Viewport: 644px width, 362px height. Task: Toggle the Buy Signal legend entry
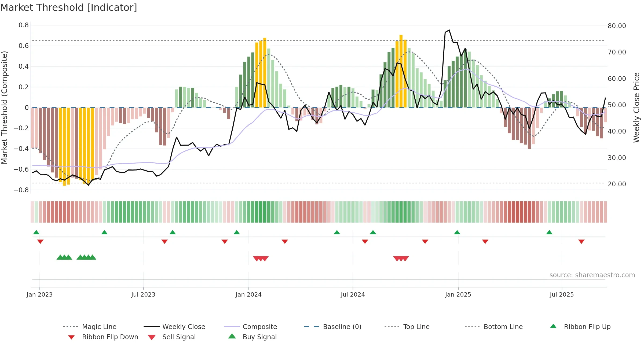pyautogui.click(x=252, y=337)
